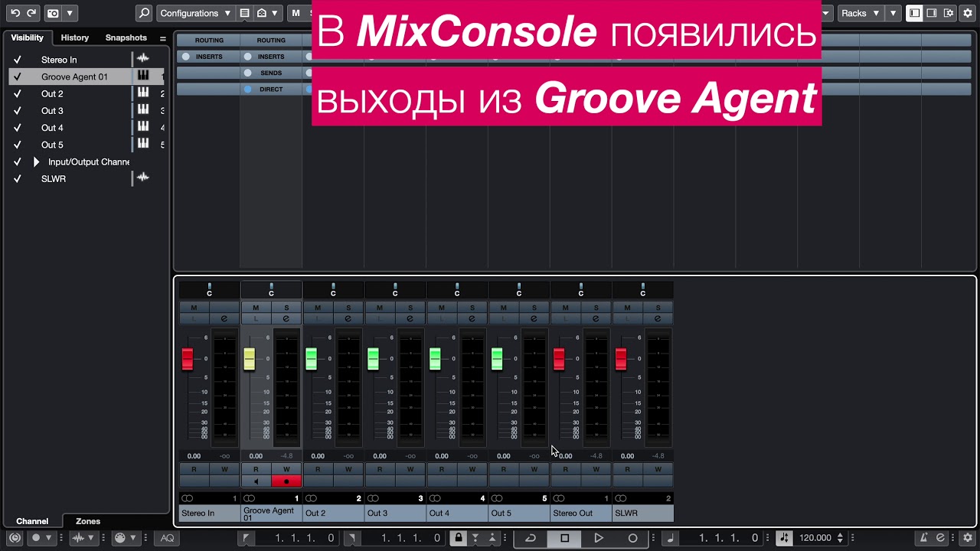Click the snapshot camera icon
Screen dimensions: 980x551
point(52,13)
